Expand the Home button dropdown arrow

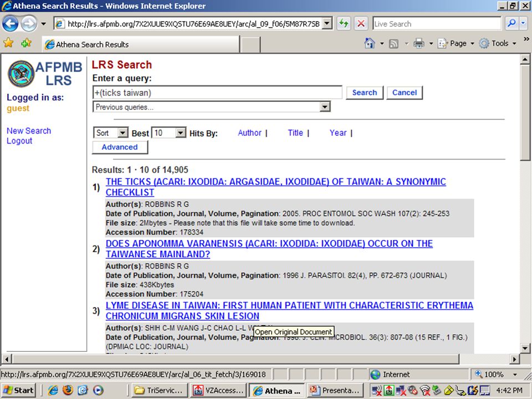point(382,43)
